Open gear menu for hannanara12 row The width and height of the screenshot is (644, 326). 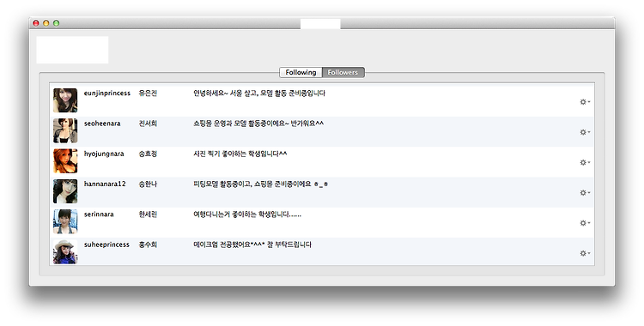(585, 192)
